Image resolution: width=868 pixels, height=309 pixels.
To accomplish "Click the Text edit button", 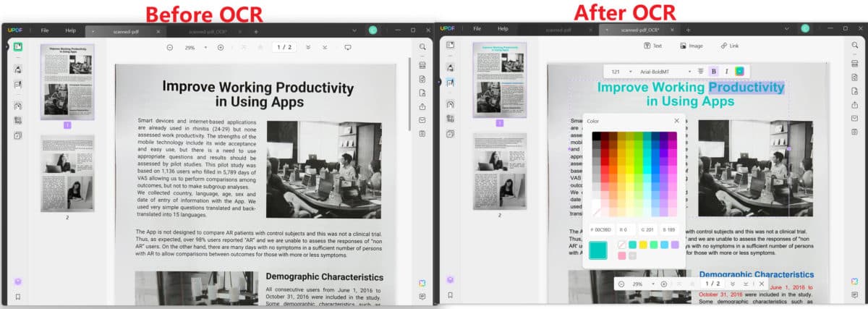I will tap(652, 46).
